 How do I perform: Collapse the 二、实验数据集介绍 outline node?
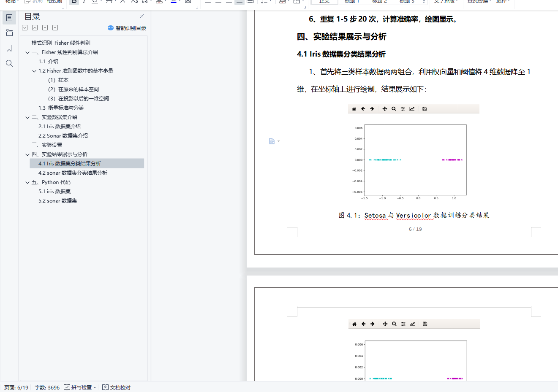(x=27, y=117)
